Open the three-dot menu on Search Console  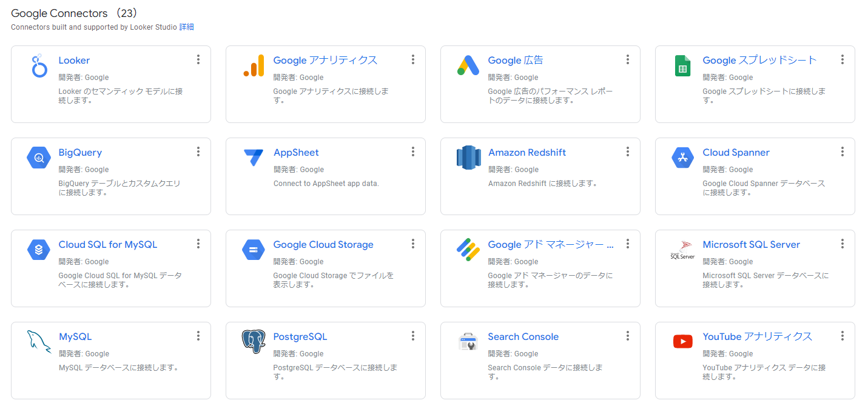pos(628,336)
